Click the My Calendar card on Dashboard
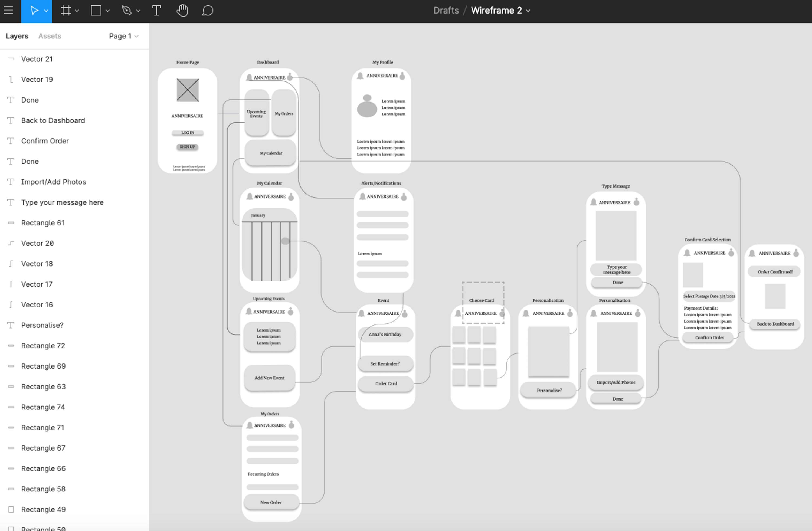This screenshot has height=531, width=812. pyautogui.click(x=271, y=153)
